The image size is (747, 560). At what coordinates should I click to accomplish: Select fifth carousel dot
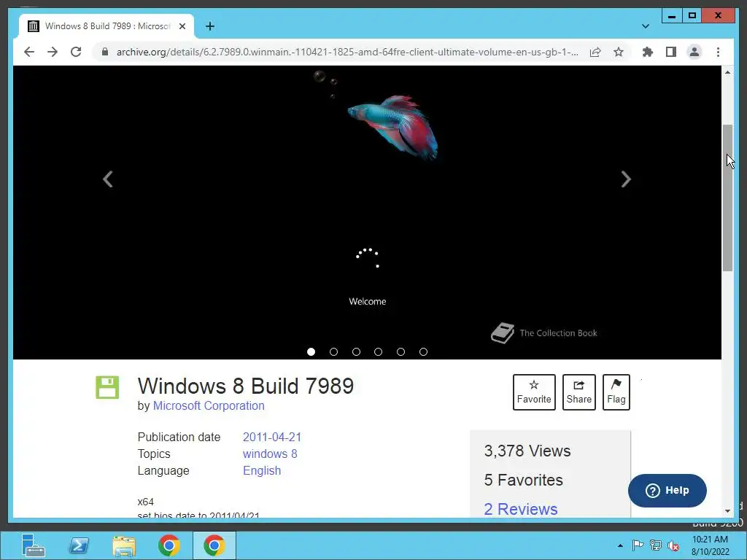point(400,352)
